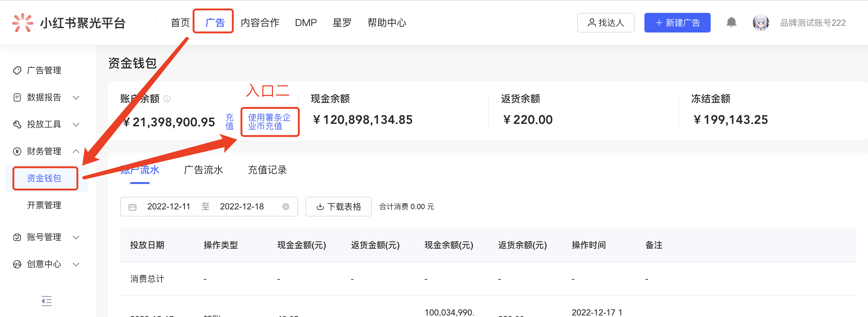
Task: Click the 投放工具 wrench icon
Action: pyautogui.click(x=17, y=124)
